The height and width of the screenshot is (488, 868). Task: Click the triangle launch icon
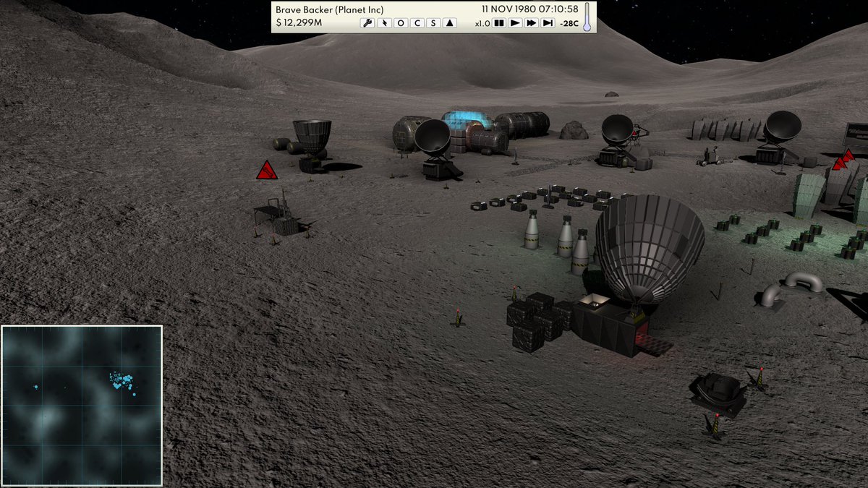coord(449,22)
